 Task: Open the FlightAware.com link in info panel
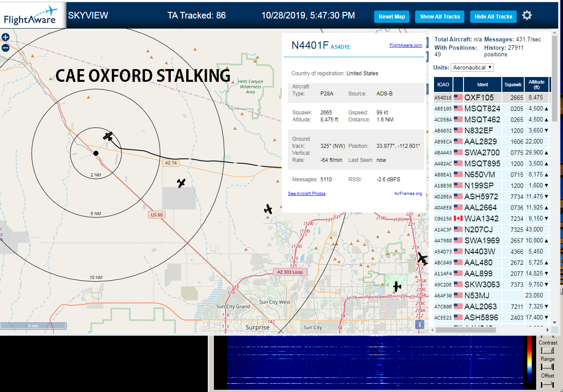click(405, 45)
